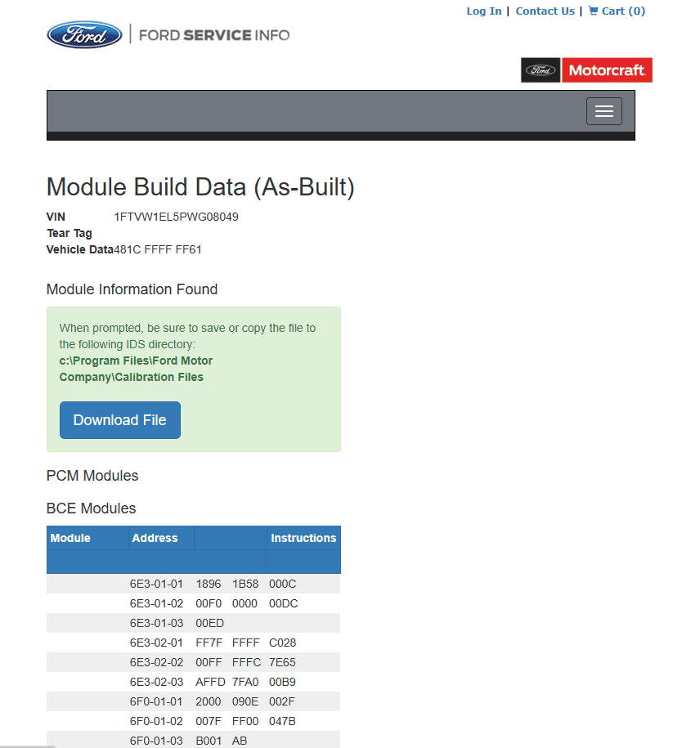Select the Motorcraft logo banner
700x748 pixels.
[x=607, y=70]
